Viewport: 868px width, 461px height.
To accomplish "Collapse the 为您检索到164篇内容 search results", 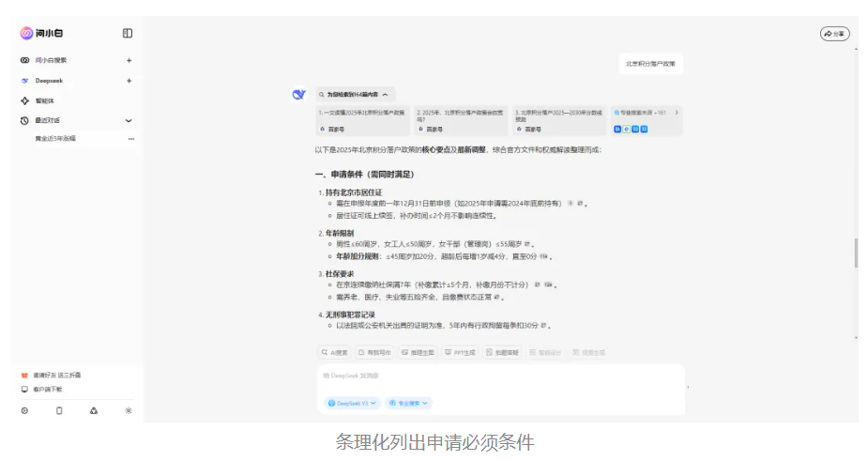I will coord(357,95).
